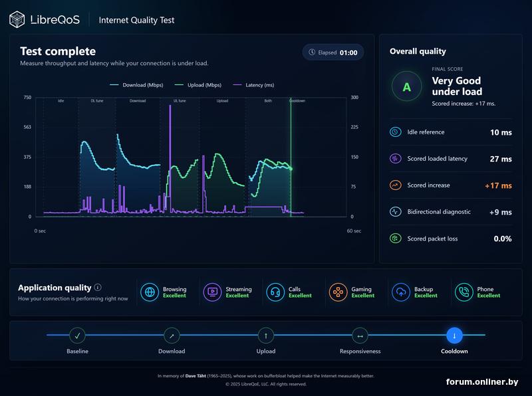Click the Scored increase trend icon
This screenshot has height=396, width=532.
pos(395,185)
